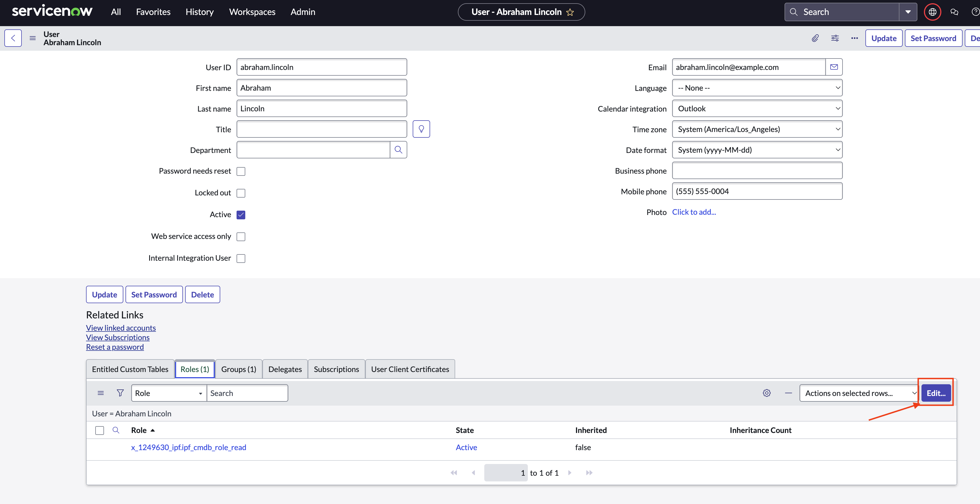This screenshot has height=504, width=980.
Task: Switch to the Groups (1) tab
Action: 238,369
